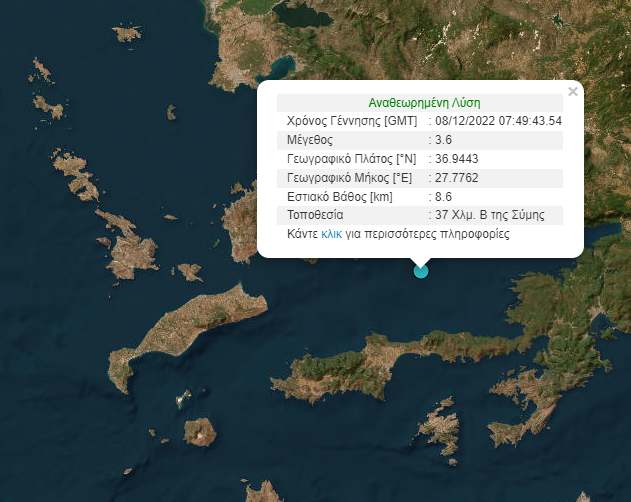This screenshot has width=631, height=502.
Task: Click the focal depth value '8.6'
Action: [443, 196]
